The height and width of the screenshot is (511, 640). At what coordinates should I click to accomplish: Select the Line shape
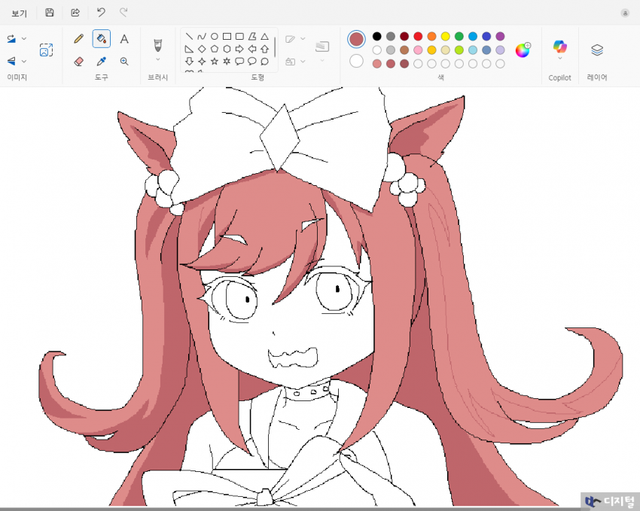tap(189, 37)
